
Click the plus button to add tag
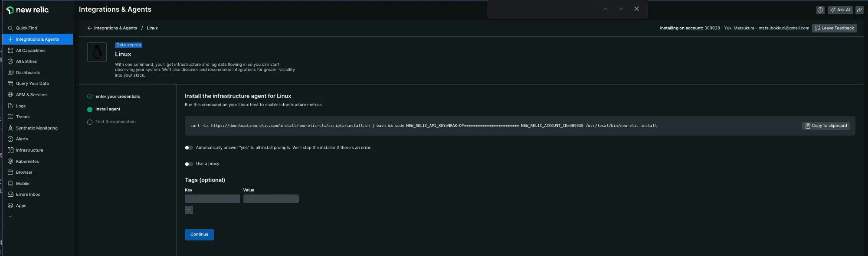pos(189,210)
